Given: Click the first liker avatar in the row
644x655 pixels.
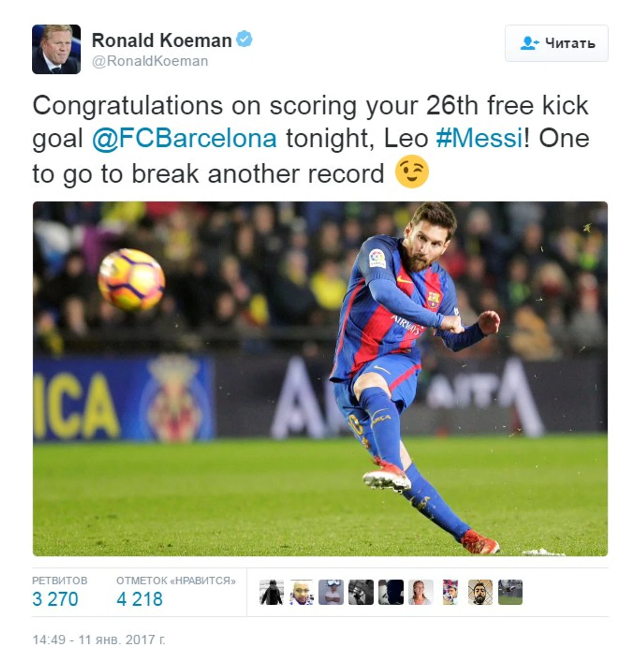Looking at the screenshot, I should pyautogui.click(x=271, y=592).
